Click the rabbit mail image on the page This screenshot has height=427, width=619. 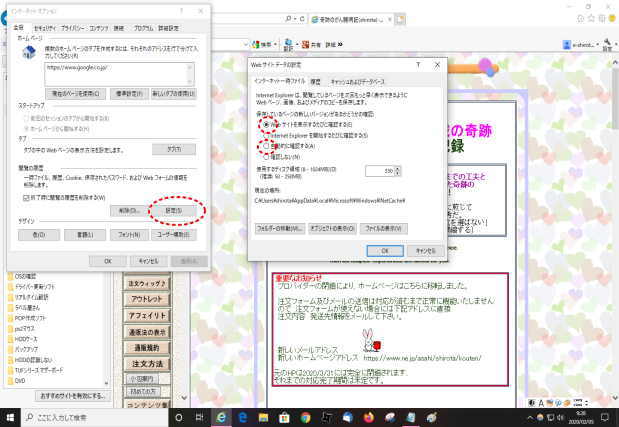tap(371, 340)
